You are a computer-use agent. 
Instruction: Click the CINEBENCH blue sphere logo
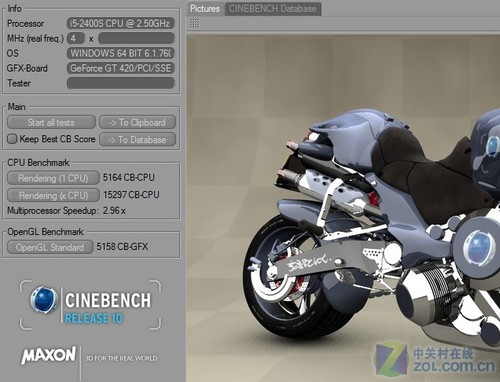tap(43, 300)
